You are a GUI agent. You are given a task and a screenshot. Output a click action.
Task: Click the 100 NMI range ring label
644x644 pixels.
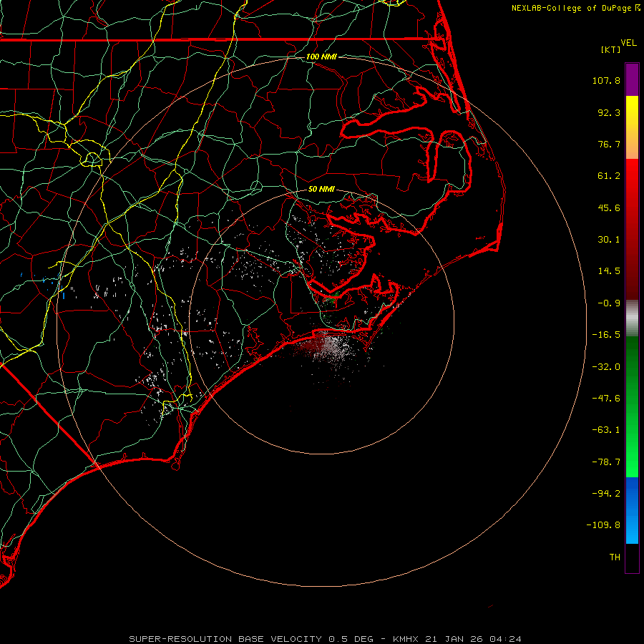[321, 57]
